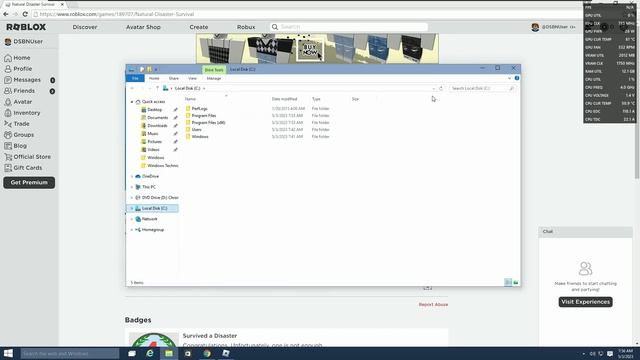640x360 pixels.
Task: Open Inventory in Roblox sidebar
Action: tap(22, 113)
